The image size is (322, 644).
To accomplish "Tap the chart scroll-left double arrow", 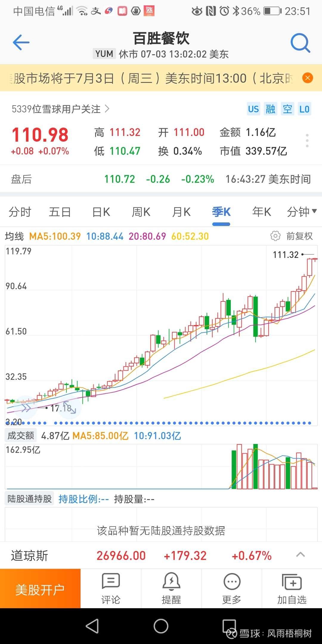I will point(26,408).
